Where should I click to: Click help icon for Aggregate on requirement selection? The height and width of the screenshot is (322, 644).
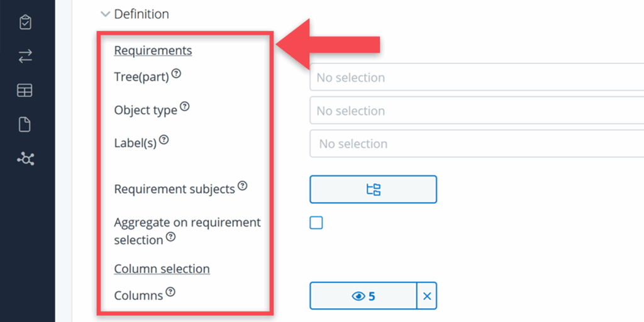[x=170, y=238]
